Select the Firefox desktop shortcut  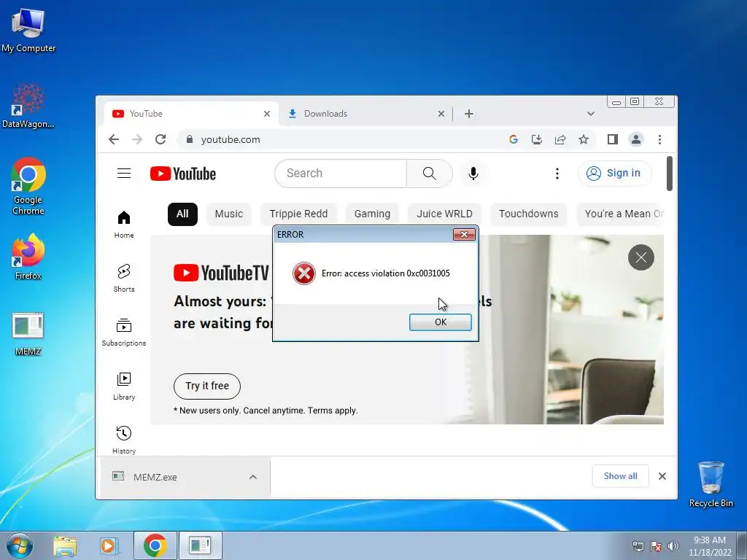[x=28, y=257]
